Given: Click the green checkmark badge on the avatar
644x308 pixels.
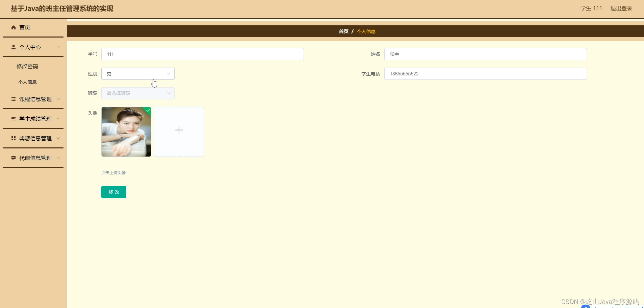Looking at the screenshot, I should coord(148,111).
